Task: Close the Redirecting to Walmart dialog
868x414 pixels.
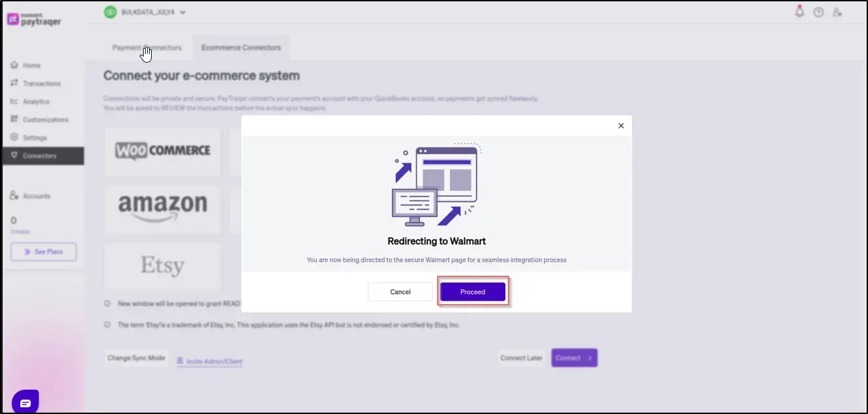Action: [621, 125]
